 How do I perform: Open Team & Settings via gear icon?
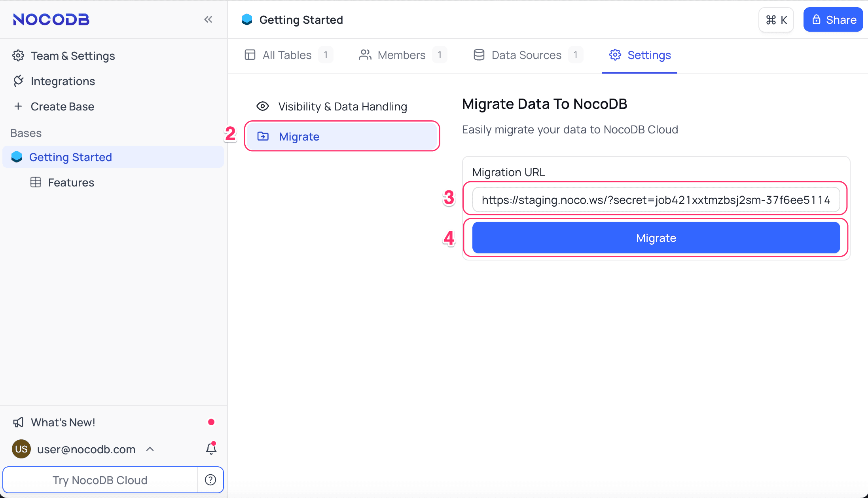18,55
